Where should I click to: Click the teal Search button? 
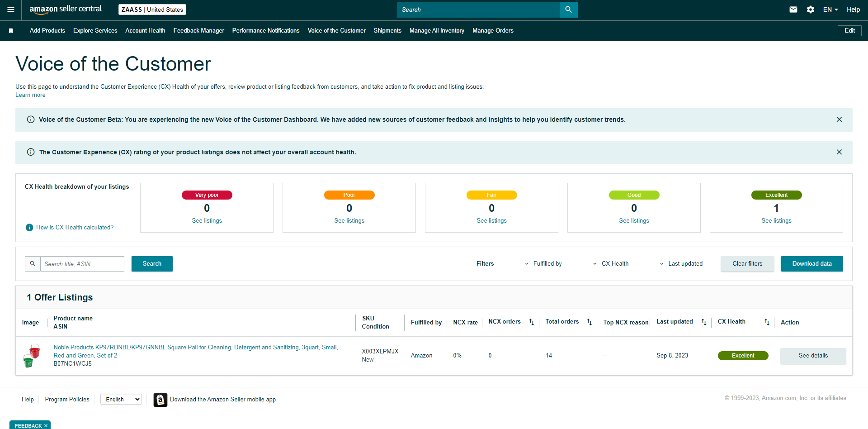pos(152,264)
